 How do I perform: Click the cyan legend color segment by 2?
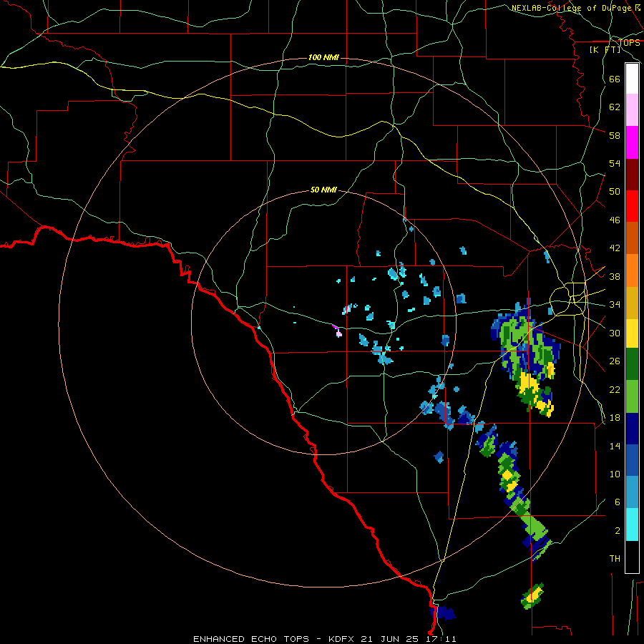click(632, 525)
